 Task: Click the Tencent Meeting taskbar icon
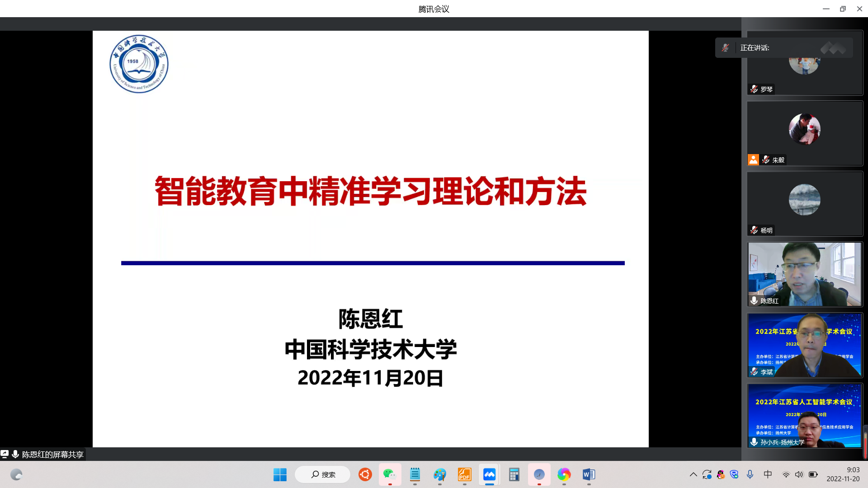[489, 474]
